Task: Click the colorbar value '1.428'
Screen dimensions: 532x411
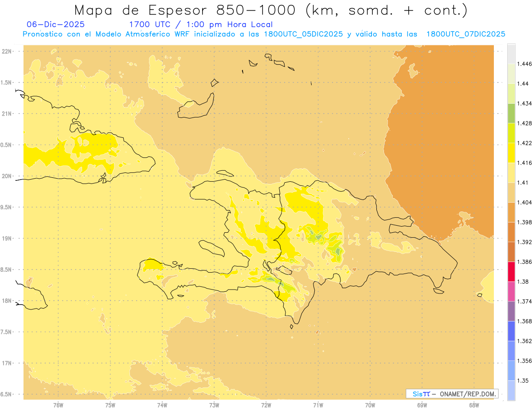Action: 525,123
